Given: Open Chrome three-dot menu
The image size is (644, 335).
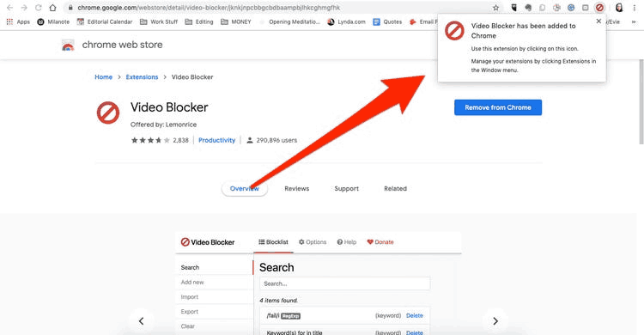Looking at the screenshot, I should pyautogui.click(x=635, y=8).
